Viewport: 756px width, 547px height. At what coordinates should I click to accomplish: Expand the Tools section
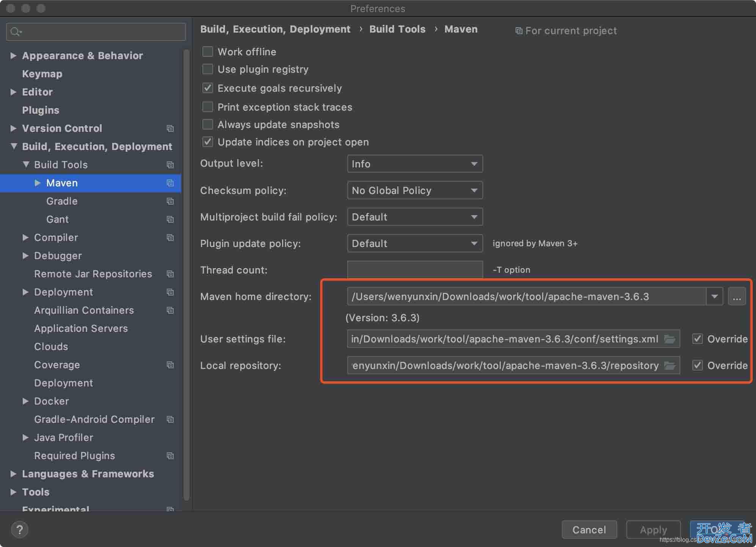pos(13,492)
